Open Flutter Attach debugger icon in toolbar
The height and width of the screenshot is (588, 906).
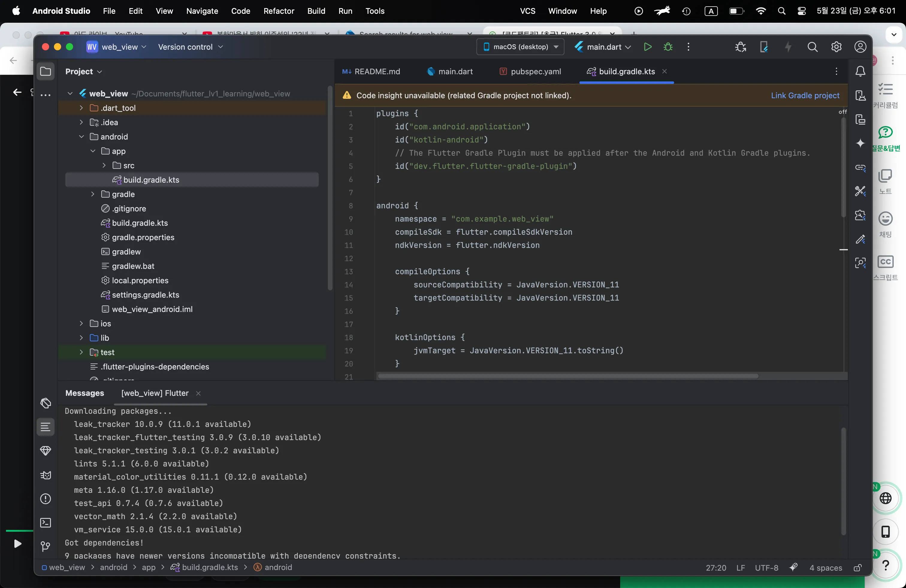click(x=740, y=47)
